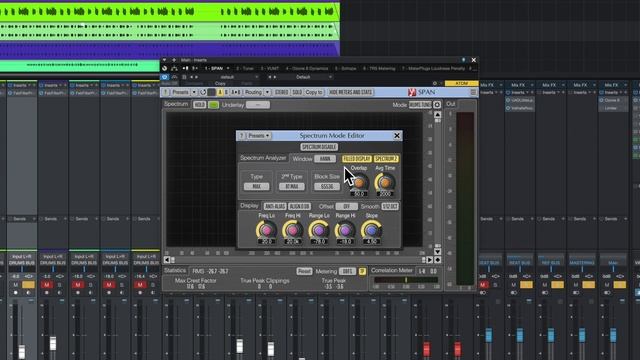
Task: Click the Overlap knob
Action: tap(359, 183)
